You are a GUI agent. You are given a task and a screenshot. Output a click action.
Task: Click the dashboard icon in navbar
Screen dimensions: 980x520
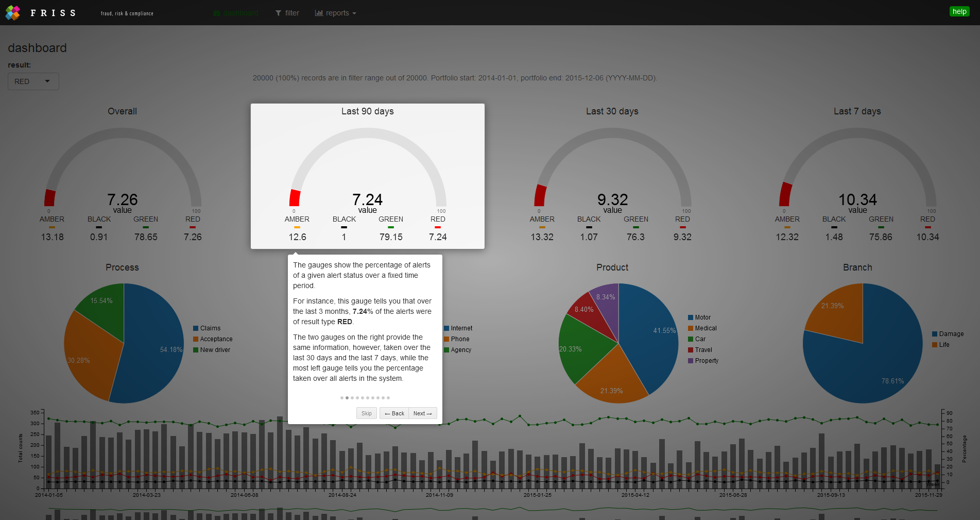(217, 13)
